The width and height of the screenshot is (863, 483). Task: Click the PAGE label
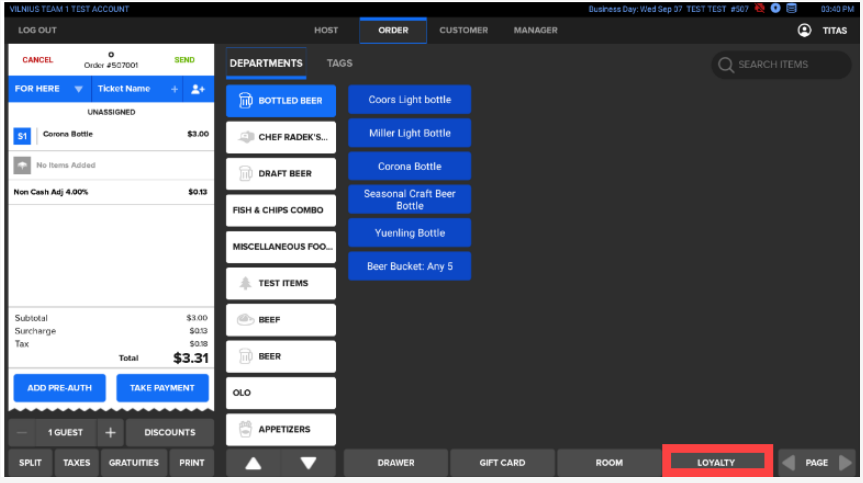click(816, 463)
